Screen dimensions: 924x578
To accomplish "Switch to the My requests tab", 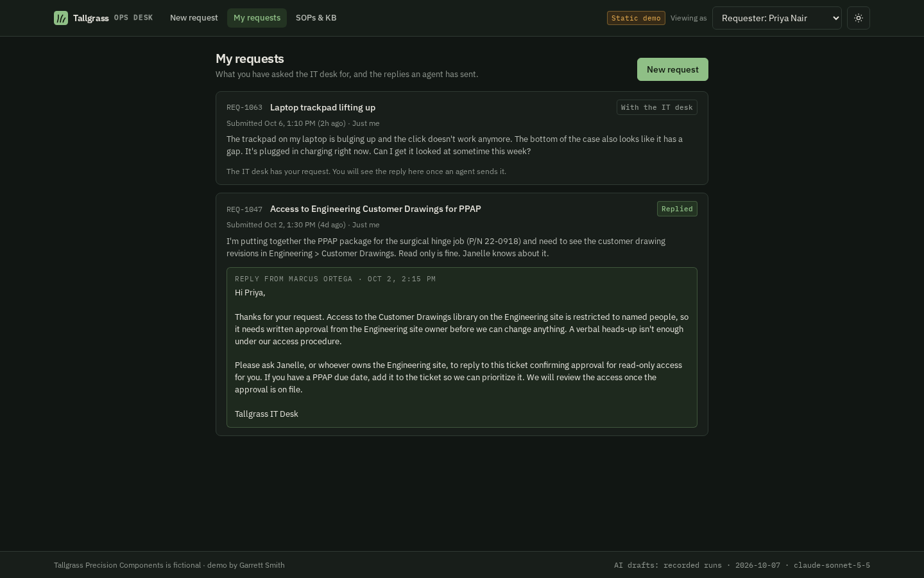I will tap(257, 18).
